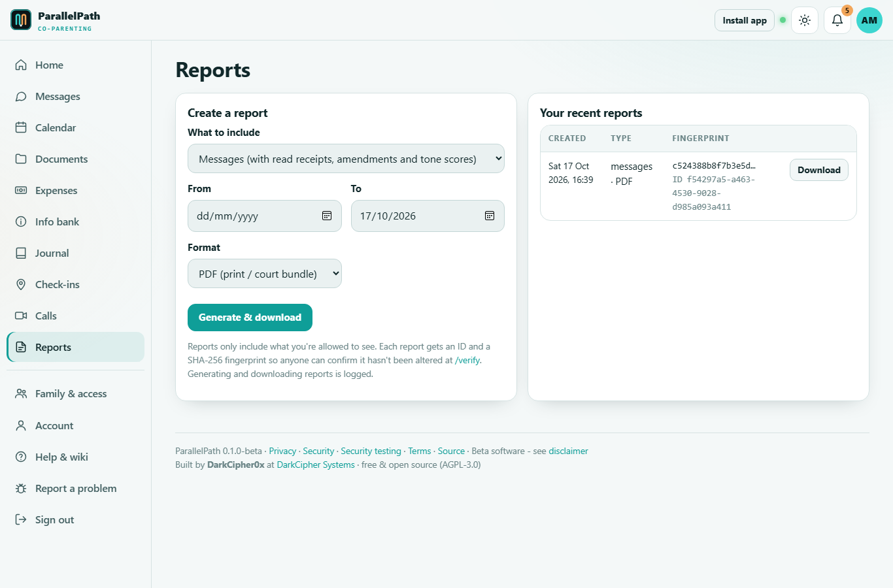Download the messages PDF report
The width and height of the screenshot is (893, 588).
819,170
